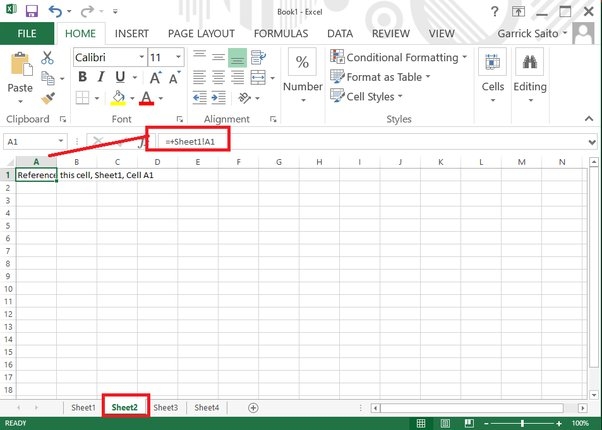Switch to the Sheet3 tab
Image resolution: width=602 pixels, height=430 pixels.
[166, 408]
